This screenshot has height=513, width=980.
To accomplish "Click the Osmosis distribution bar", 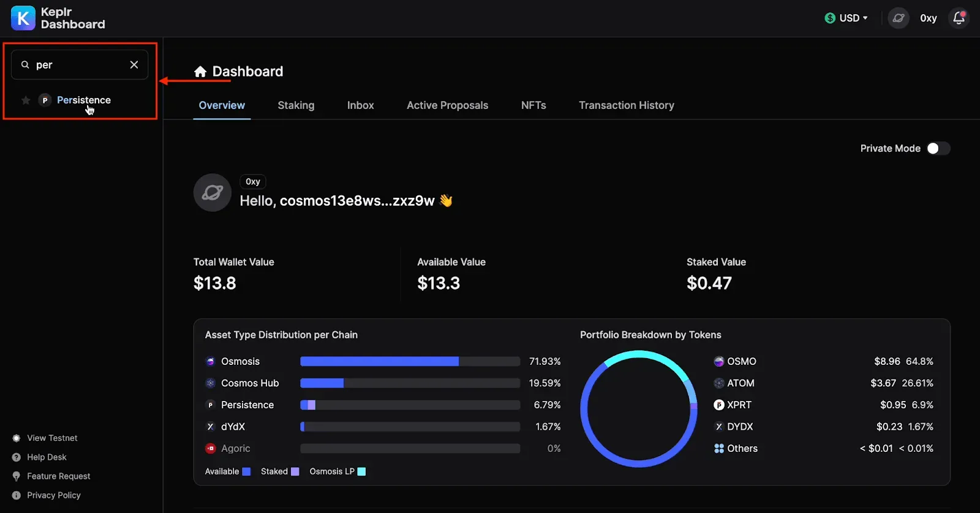I will tap(410, 362).
